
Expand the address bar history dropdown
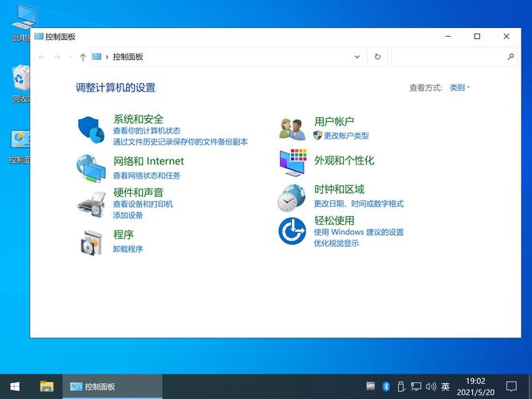[x=357, y=57]
